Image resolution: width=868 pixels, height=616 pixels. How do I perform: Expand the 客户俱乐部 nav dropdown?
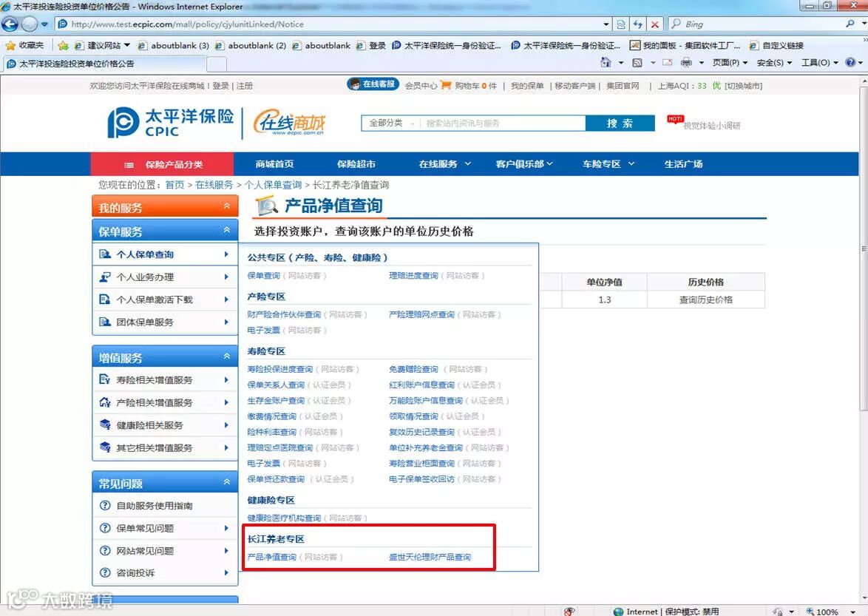coord(549,164)
